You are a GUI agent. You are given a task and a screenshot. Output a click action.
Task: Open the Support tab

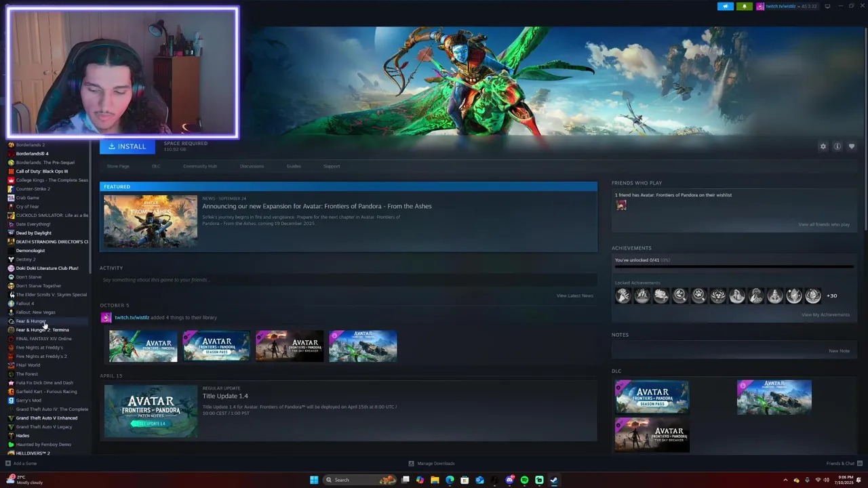click(x=332, y=166)
